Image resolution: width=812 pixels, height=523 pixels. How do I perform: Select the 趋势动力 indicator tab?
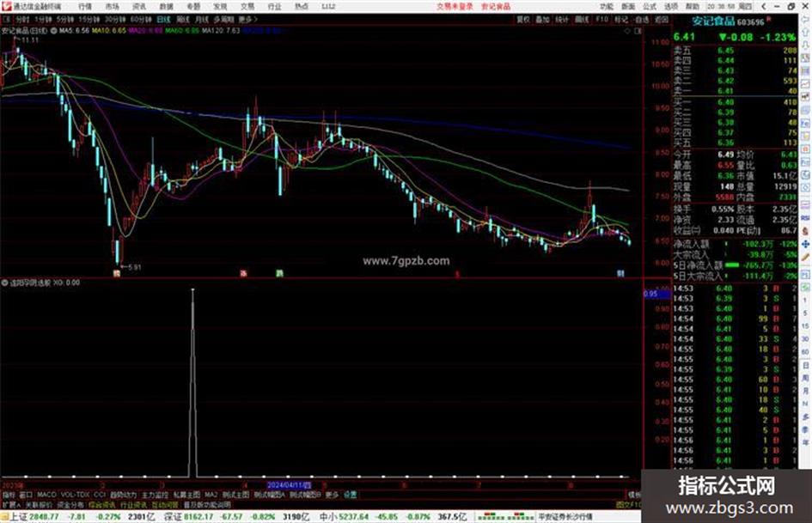(x=123, y=496)
